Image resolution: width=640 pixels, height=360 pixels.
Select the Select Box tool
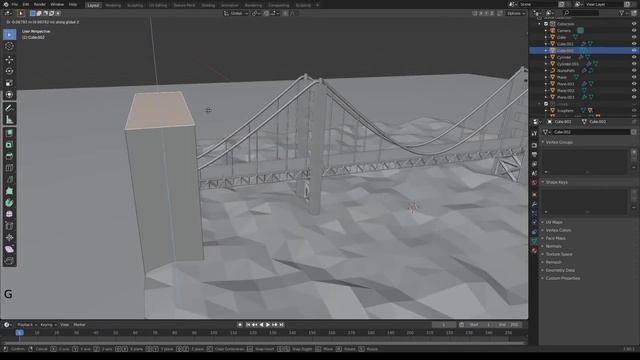(x=9, y=35)
